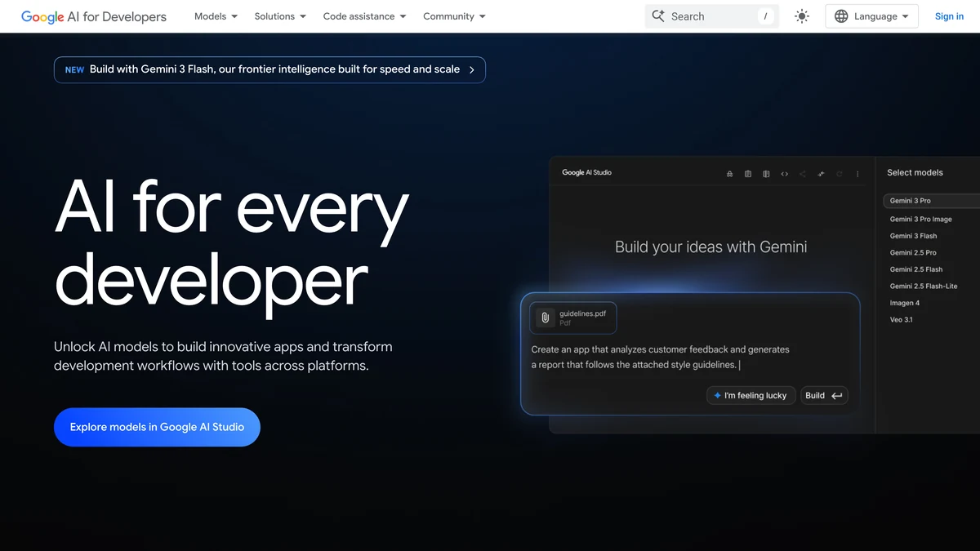This screenshot has height=551, width=980.
Task: Click the clipboard icon in AI Studio toolbar
Action: (x=748, y=174)
